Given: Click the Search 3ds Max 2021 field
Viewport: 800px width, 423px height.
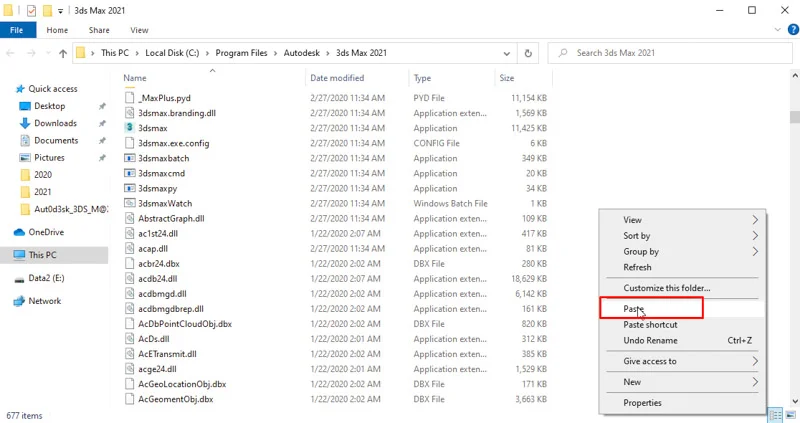Looking at the screenshot, I should coord(670,53).
